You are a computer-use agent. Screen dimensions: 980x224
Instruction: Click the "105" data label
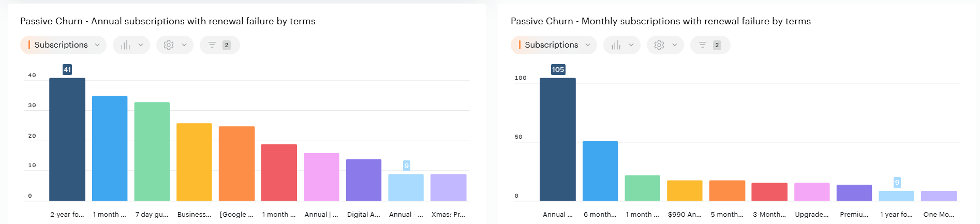point(558,70)
